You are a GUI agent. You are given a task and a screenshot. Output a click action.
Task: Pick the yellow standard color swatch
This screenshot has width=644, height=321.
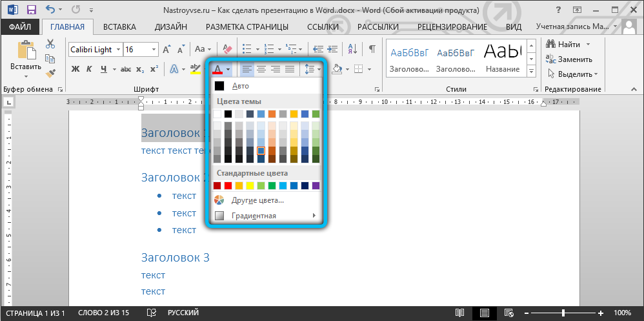[x=250, y=185]
